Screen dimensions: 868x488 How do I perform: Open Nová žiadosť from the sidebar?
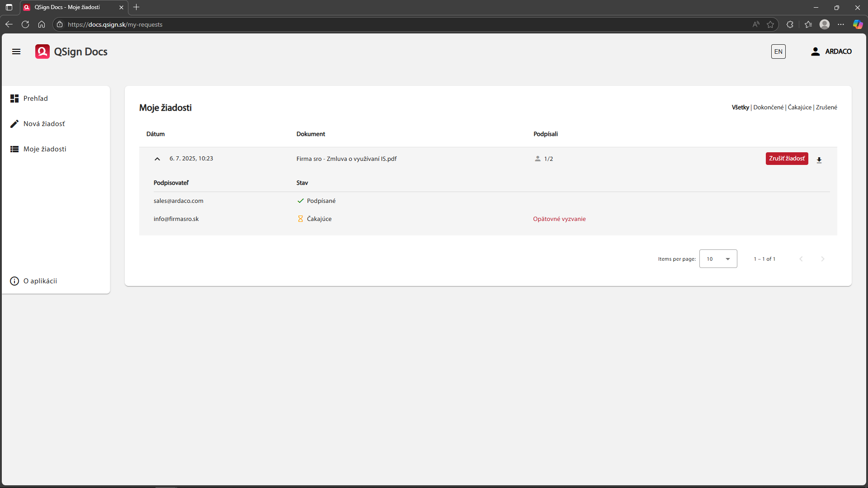(x=44, y=124)
